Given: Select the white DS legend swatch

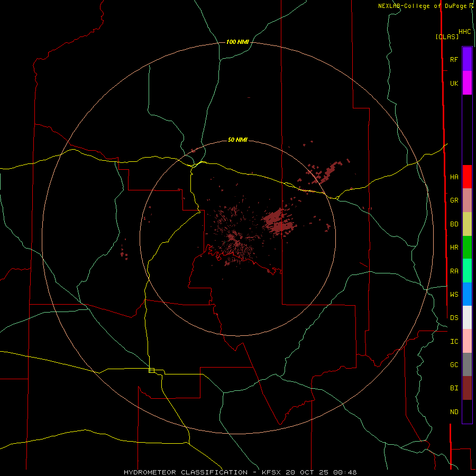Looking at the screenshot, I should (x=467, y=317).
